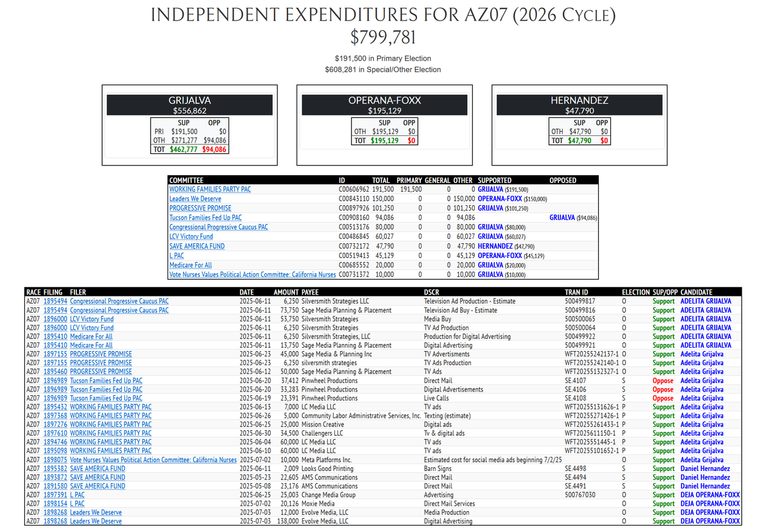Viewport: 770px width, 532px height.
Task: Open filing number 1897610
Action: [55, 434]
